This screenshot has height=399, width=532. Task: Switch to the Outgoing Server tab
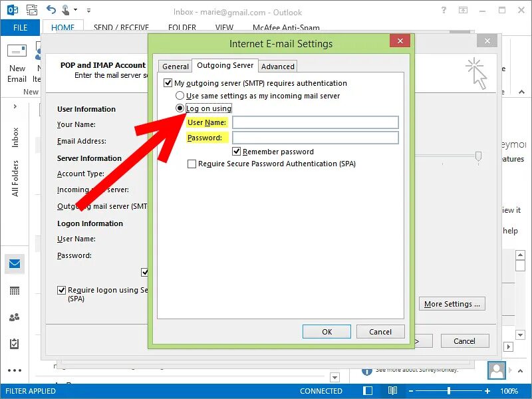(x=225, y=65)
